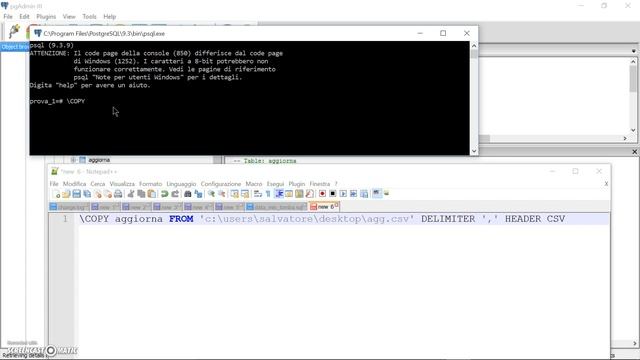This screenshot has width=640, height=360.
Task: Toggle Word wrap in Notepad++ toolbar
Action: pos(258,194)
